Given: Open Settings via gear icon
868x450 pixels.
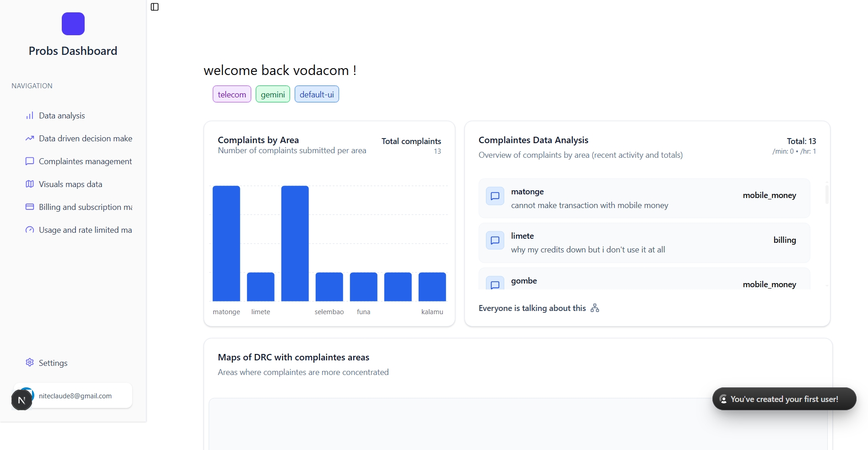Looking at the screenshot, I should coord(30,362).
